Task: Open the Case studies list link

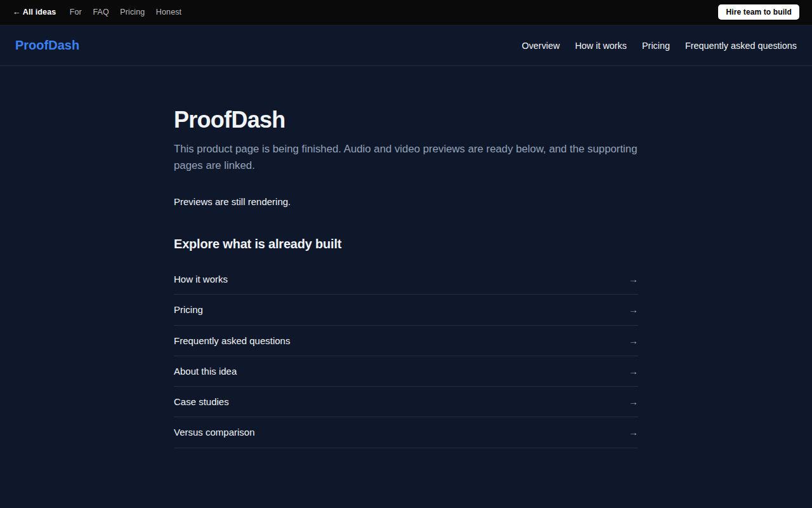Action: pyautogui.click(x=405, y=402)
